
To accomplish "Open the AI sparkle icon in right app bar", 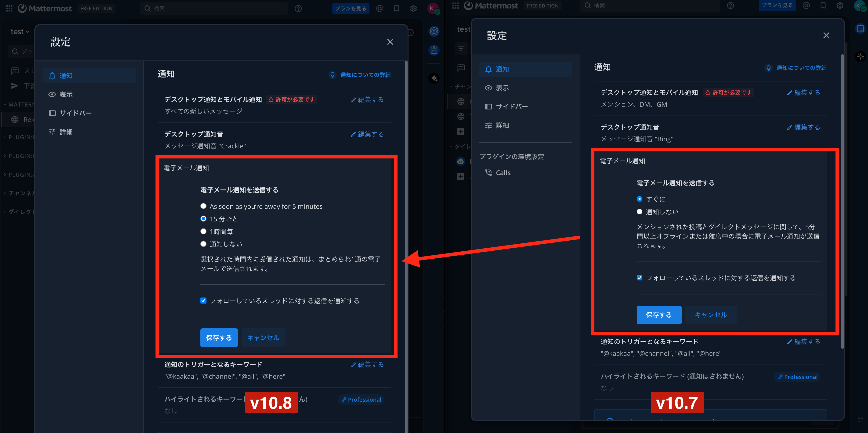I will (861, 56).
